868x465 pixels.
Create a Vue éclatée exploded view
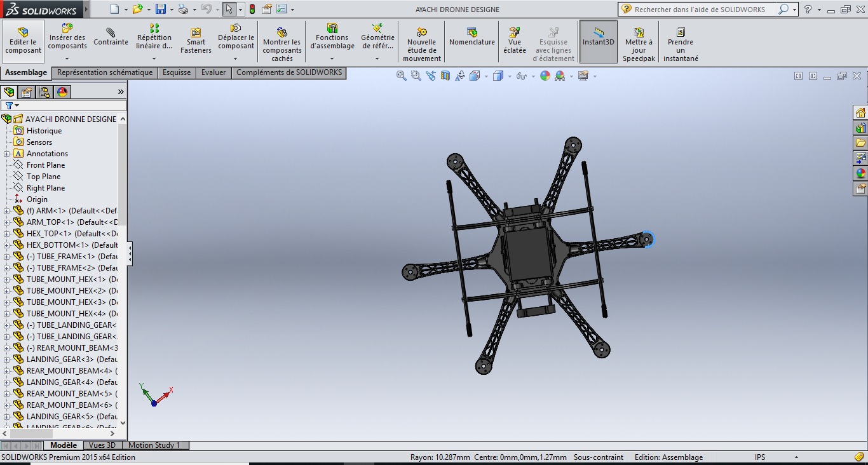(x=515, y=41)
